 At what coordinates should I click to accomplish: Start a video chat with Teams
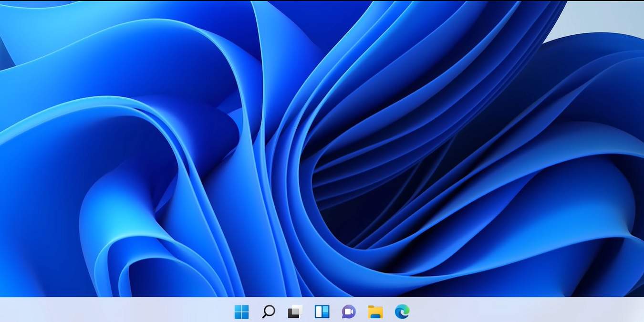[x=349, y=312]
